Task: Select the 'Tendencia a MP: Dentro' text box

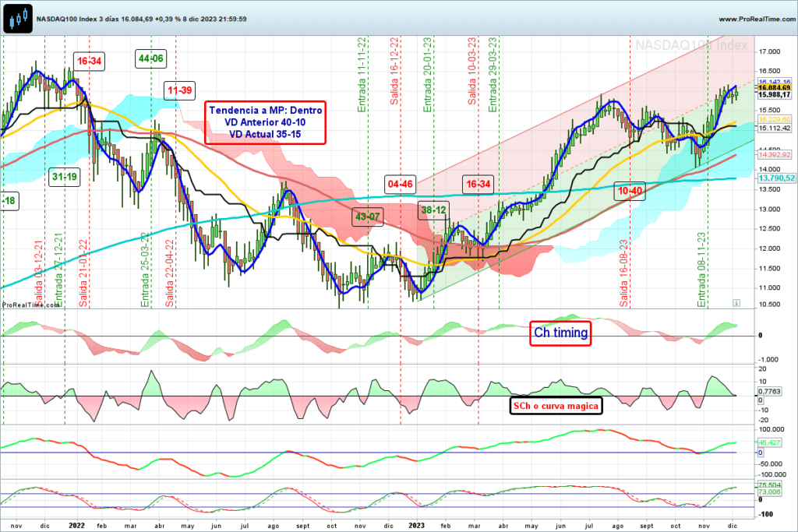Action: point(265,122)
